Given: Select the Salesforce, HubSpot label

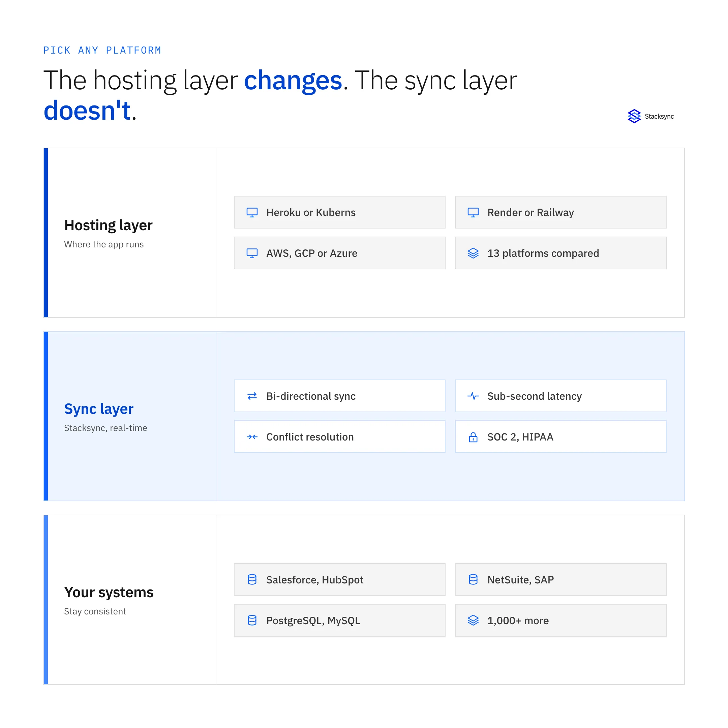Looking at the screenshot, I should pos(315,580).
